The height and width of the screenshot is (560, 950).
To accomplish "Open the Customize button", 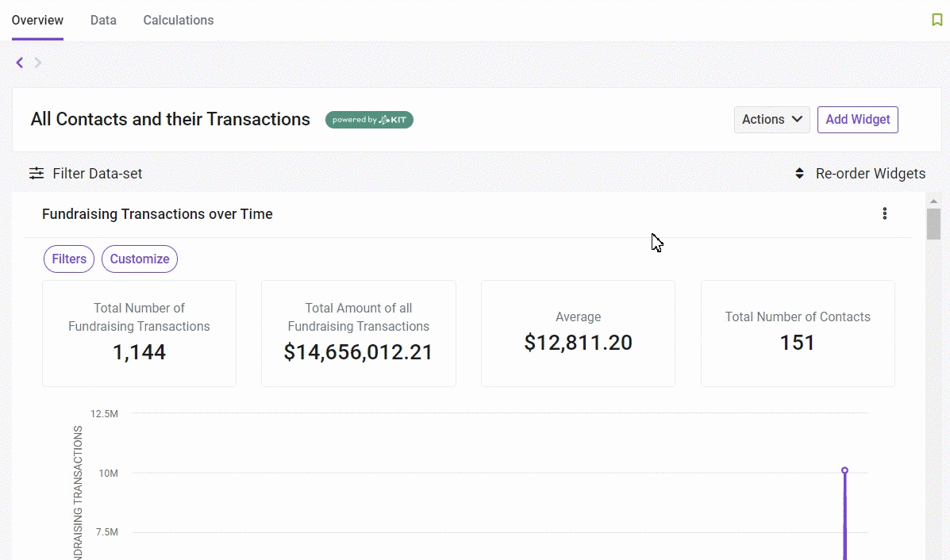I will 140,259.
